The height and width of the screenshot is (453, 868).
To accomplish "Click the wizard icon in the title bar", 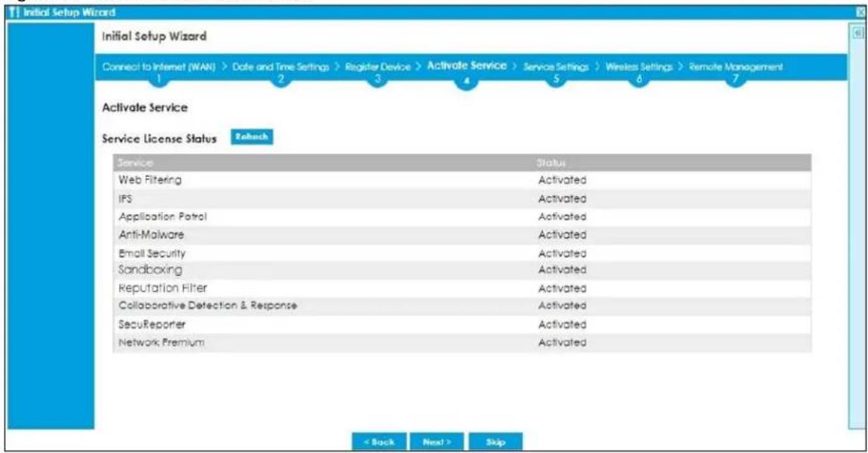I will (x=15, y=11).
